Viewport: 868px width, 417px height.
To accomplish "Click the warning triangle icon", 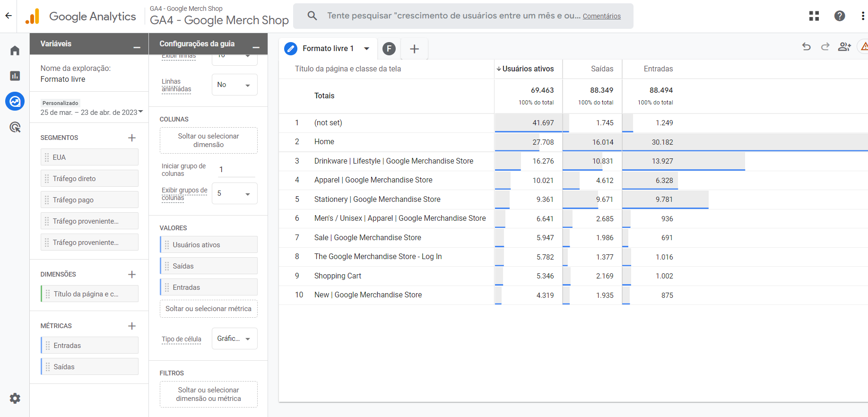I will [x=864, y=46].
